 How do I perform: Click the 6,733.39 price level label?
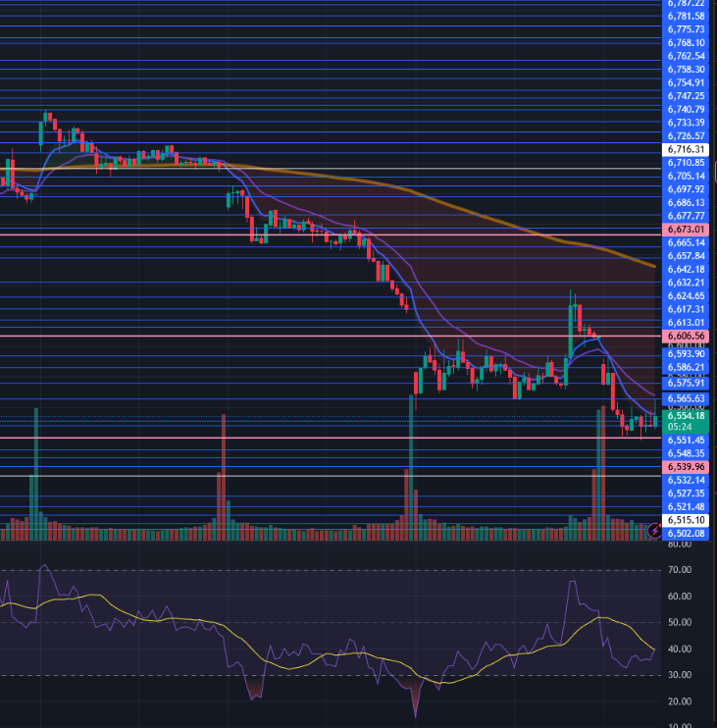pyautogui.click(x=686, y=123)
